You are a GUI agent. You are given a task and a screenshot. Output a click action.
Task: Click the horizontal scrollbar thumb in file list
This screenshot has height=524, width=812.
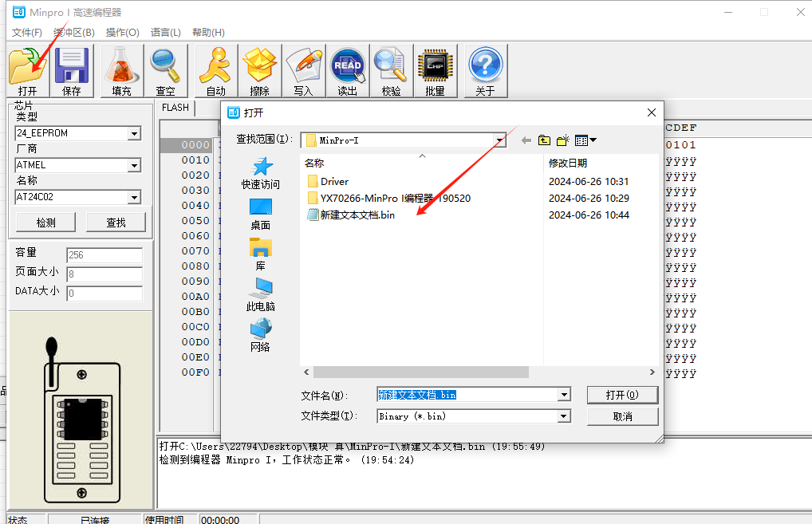[x=421, y=372]
